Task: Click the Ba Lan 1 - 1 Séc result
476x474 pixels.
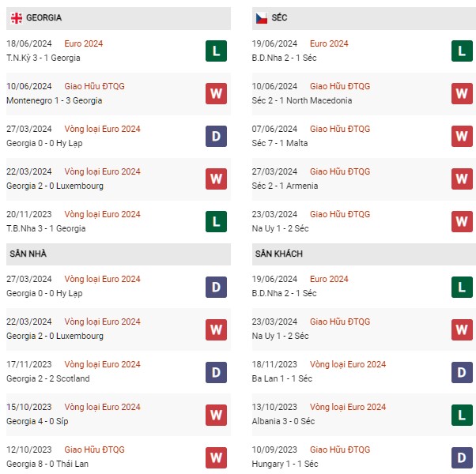Action: click(x=283, y=378)
